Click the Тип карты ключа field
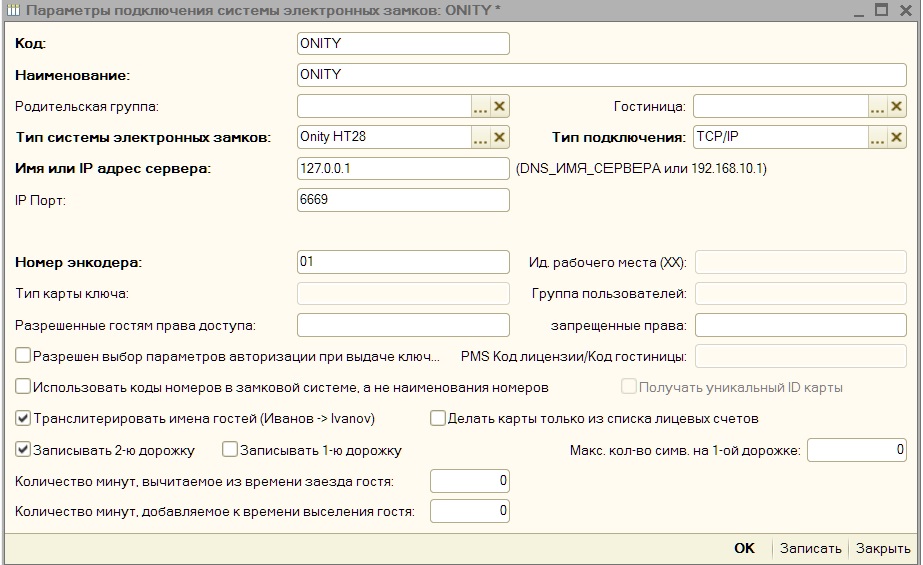The height and width of the screenshot is (565, 923). coord(403,293)
